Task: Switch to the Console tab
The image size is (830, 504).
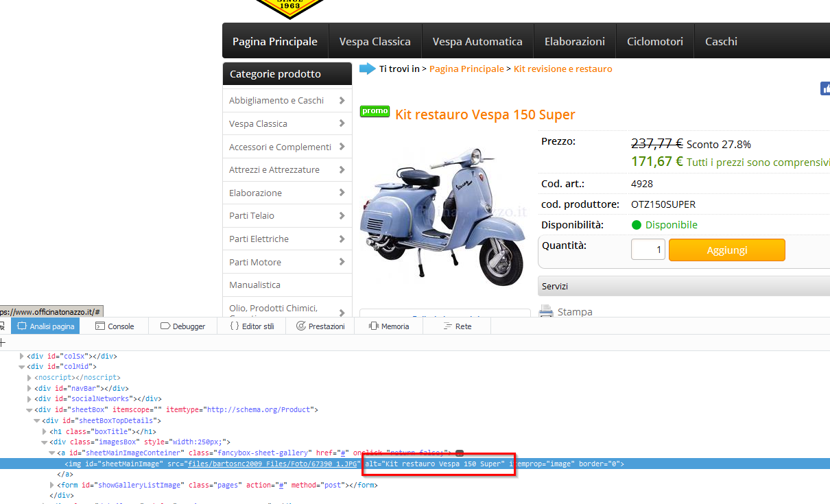Action: pyautogui.click(x=115, y=326)
